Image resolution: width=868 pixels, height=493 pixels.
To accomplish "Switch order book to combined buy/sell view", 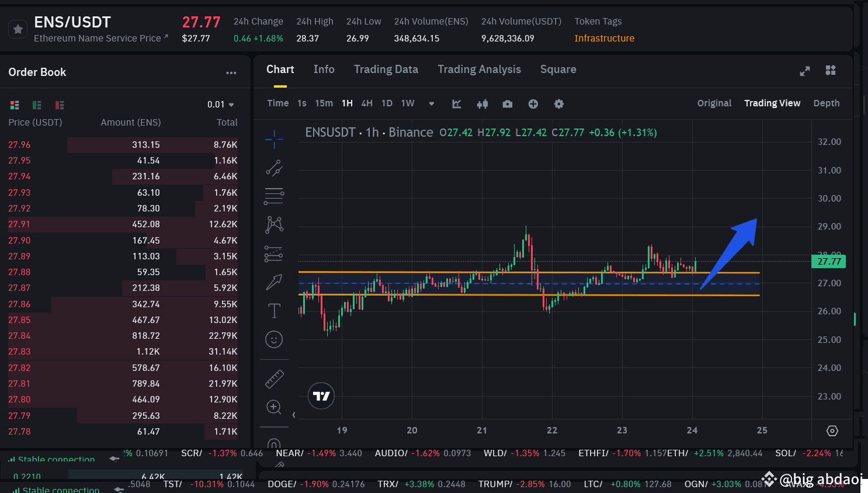I will [x=15, y=105].
